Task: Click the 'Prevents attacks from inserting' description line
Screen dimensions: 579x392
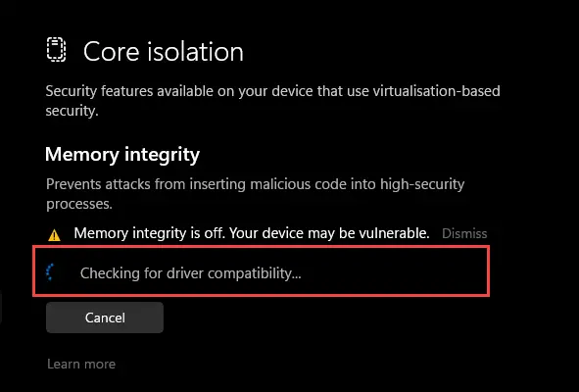Action: 255,184
